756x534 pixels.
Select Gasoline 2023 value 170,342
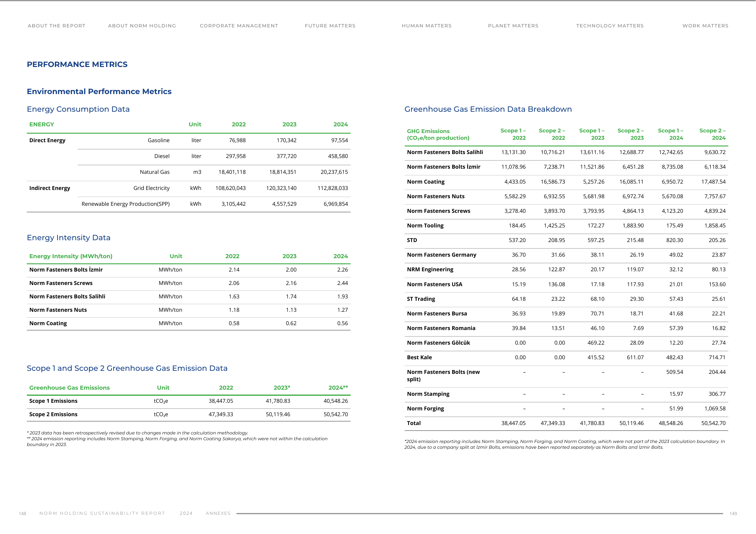tap(286, 140)
